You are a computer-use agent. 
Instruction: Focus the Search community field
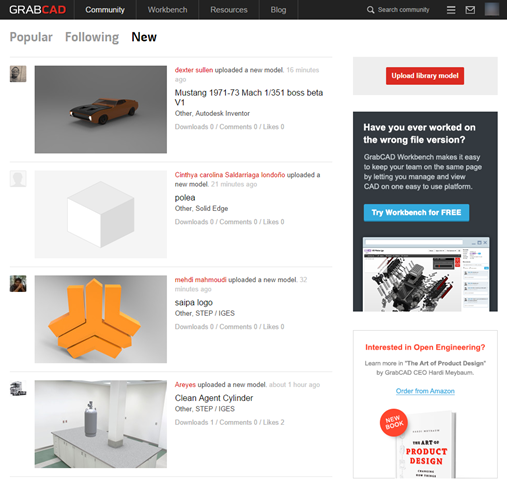(x=403, y=10)
